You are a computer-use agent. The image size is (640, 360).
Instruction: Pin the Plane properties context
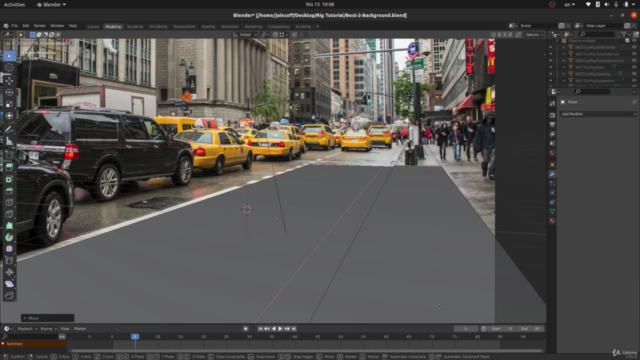point(634,102)
